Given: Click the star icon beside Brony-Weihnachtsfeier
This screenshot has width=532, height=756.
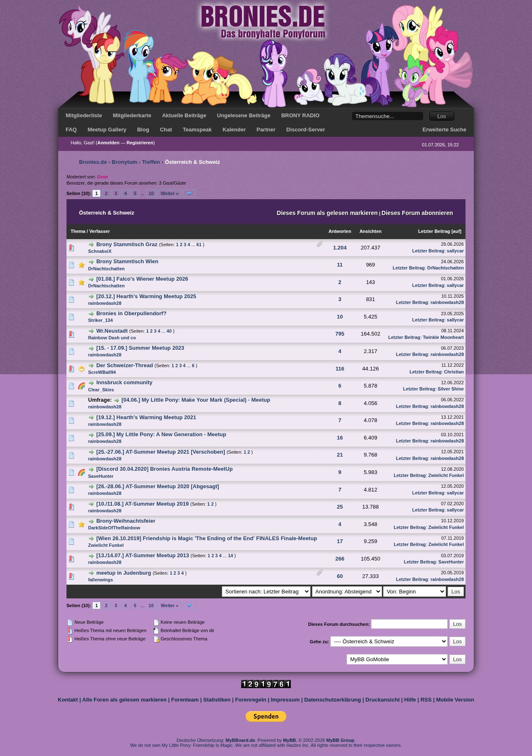Looking at the screenshot, I should [x=81, y=524].
